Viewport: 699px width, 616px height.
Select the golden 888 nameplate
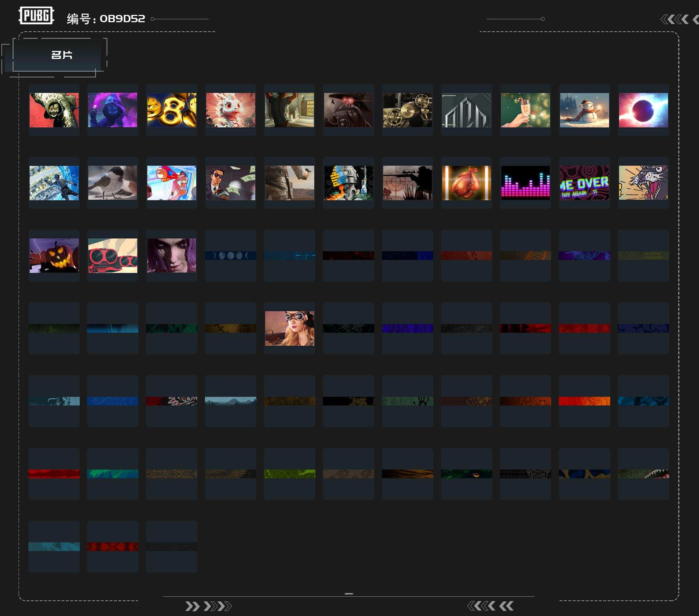(x=171, y=110)
